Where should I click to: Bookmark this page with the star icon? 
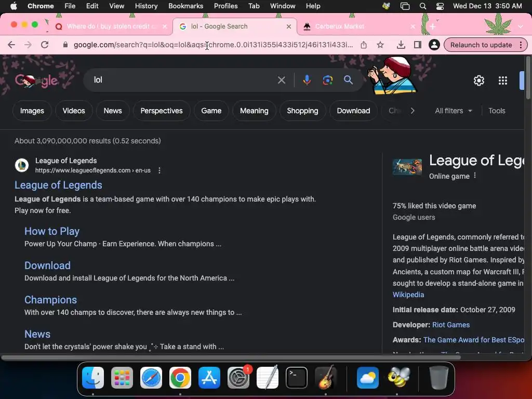(380, 45)
